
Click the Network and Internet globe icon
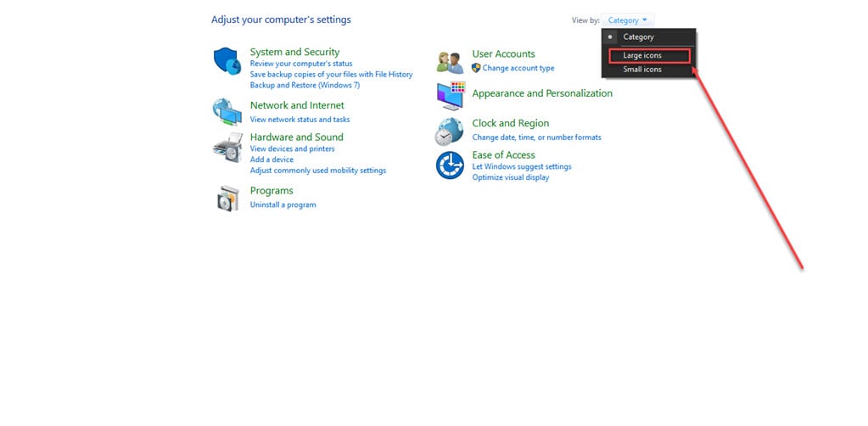click(227, 113)
